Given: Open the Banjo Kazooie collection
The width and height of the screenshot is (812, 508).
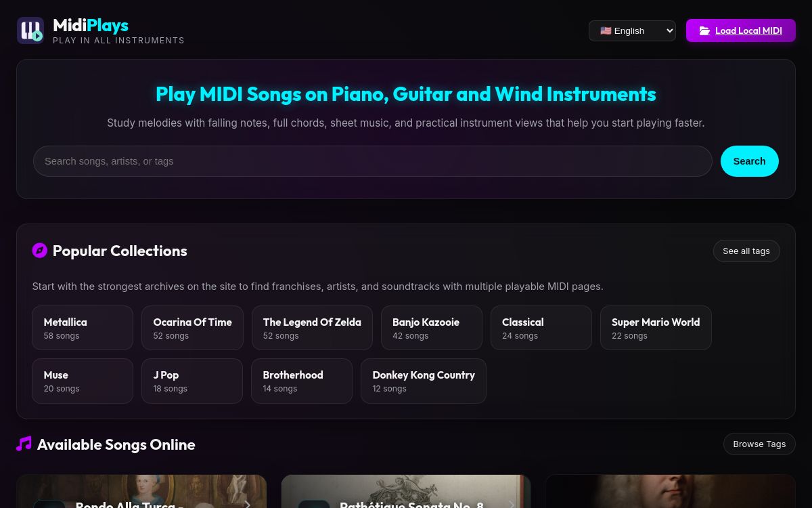Looking at the screenshot, I should click(432, 328).
